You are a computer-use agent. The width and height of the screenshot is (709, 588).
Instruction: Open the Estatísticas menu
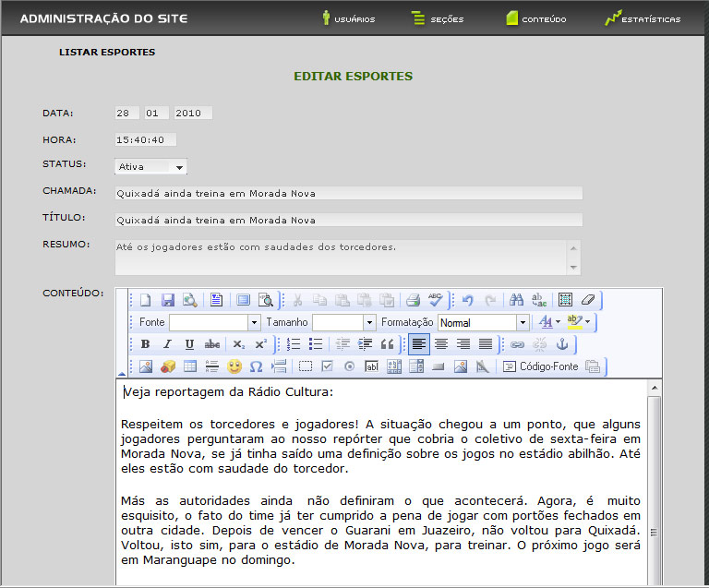(643, 19)
